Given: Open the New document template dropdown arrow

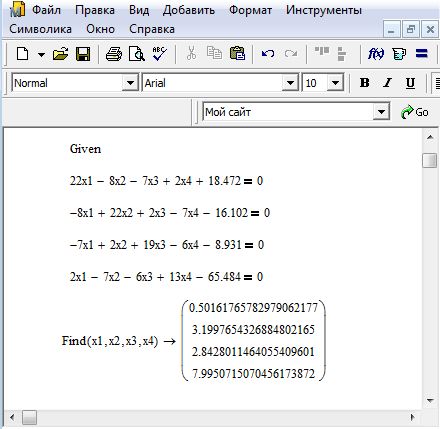Looking at the screenshot, I should click(x=41, y=54).
